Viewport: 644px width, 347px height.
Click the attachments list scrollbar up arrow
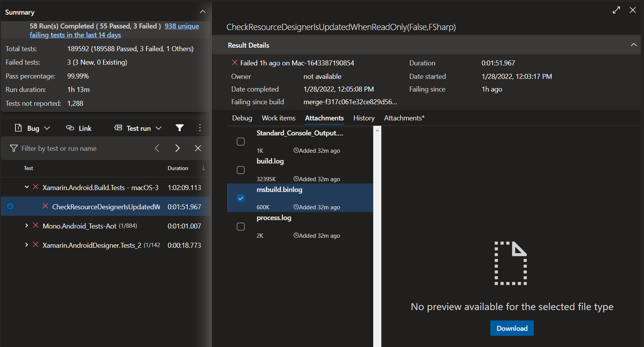pyautogui.click(x=377, y=130)
